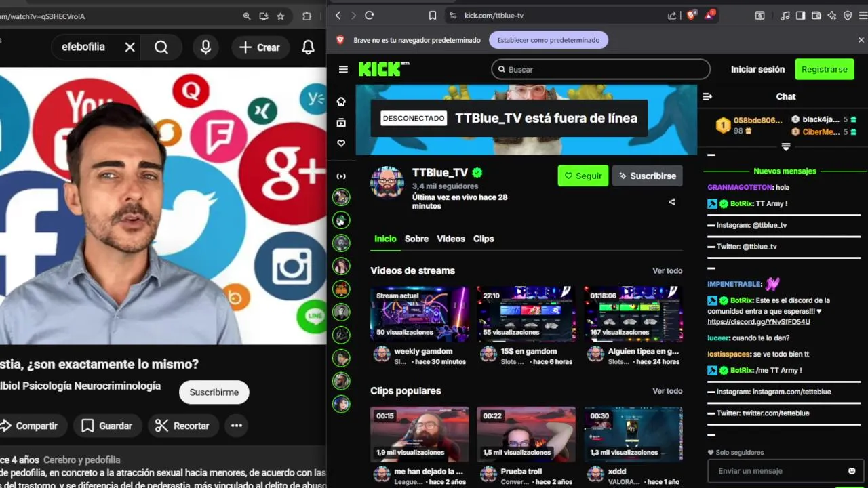Expand popular clips with Ver todo
868x488 pixels.
pos(667,391)
